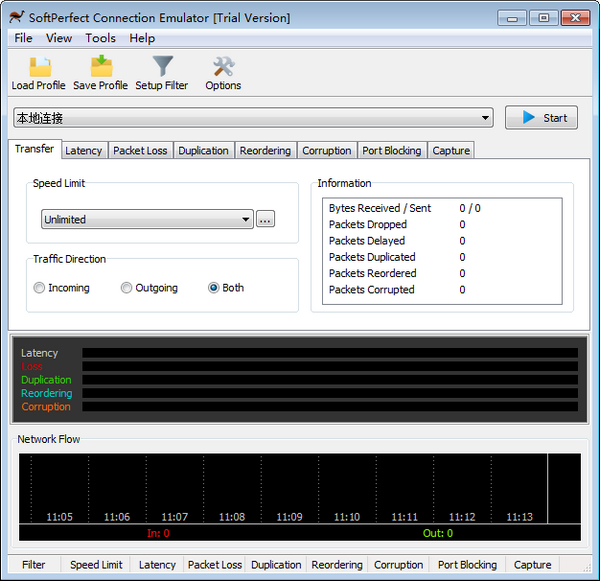Click the red Loss indicator bar

pyautogui.click(x=330, y=366)
